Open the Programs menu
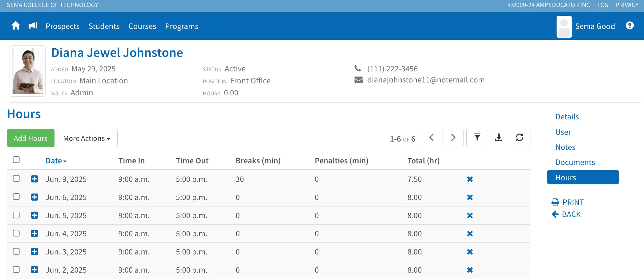 [182, 26]
